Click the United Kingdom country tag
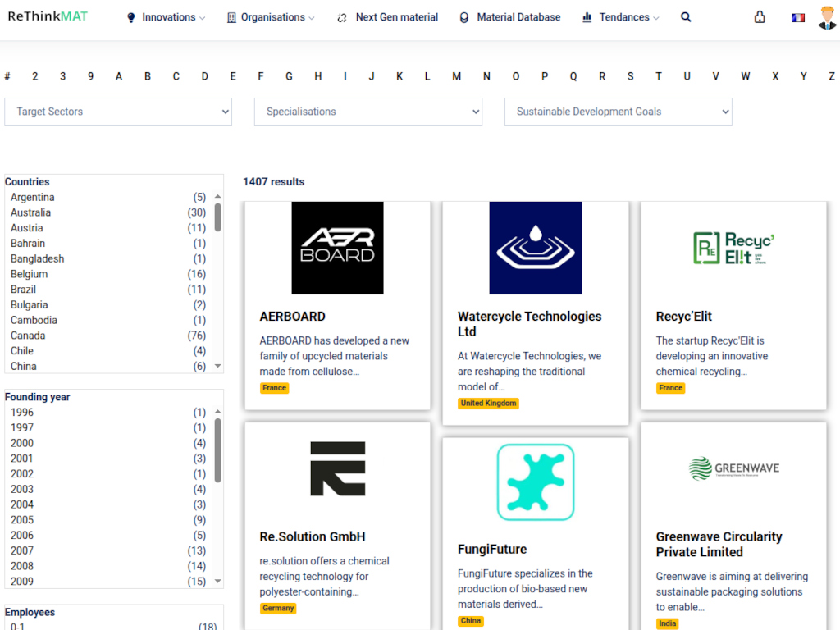The image size is (840, 630). click(x=488, y=404)
